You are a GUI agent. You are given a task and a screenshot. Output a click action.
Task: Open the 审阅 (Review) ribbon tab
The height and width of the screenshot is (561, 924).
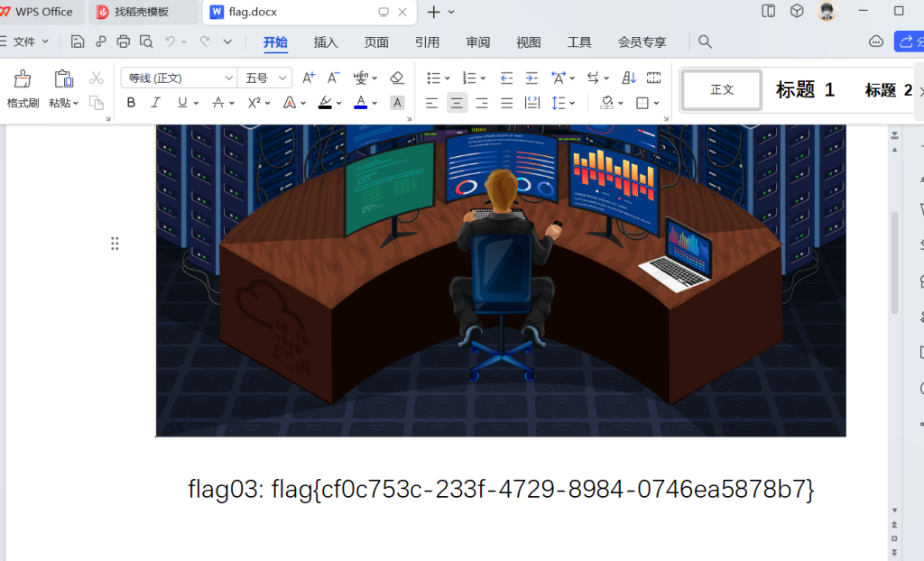(478, 42)
